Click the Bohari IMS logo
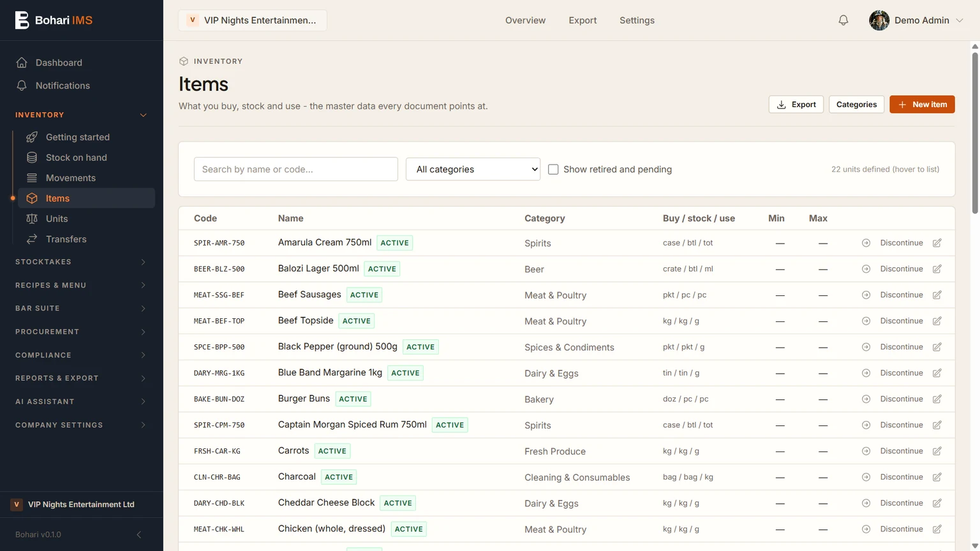 54,20
